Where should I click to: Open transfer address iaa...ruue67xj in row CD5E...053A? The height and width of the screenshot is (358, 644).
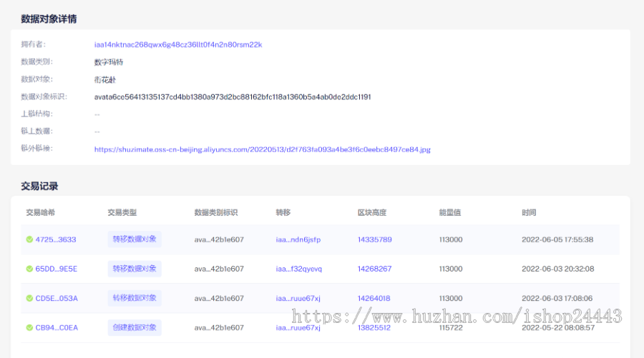298,299
